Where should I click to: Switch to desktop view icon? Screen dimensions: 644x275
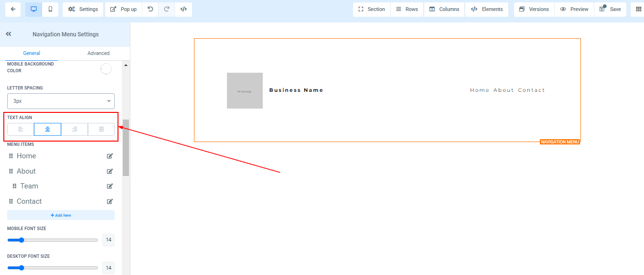coord(33,9)
